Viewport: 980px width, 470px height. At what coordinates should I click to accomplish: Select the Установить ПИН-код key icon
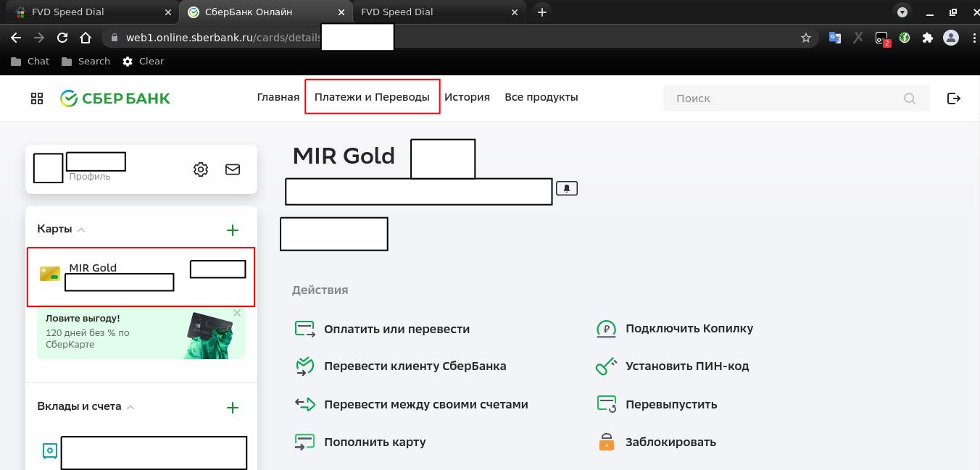click(x=607, y=366)
